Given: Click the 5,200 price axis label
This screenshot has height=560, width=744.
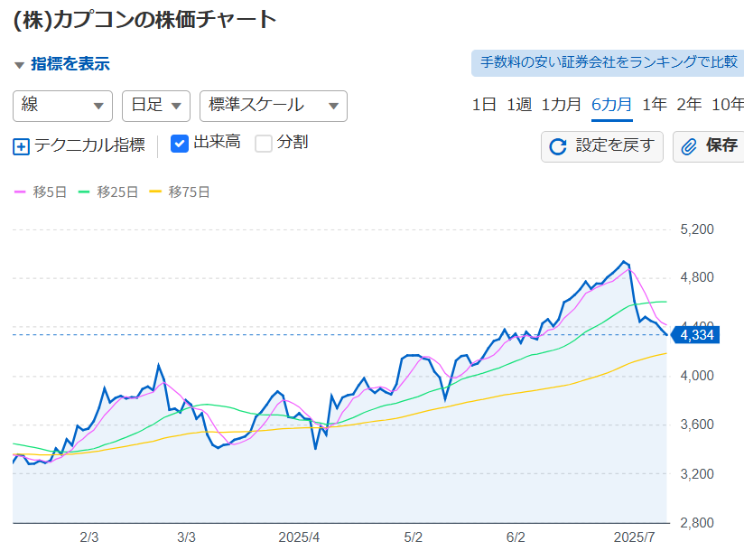Looking at the screenshot, I should [x=696, y=229].
